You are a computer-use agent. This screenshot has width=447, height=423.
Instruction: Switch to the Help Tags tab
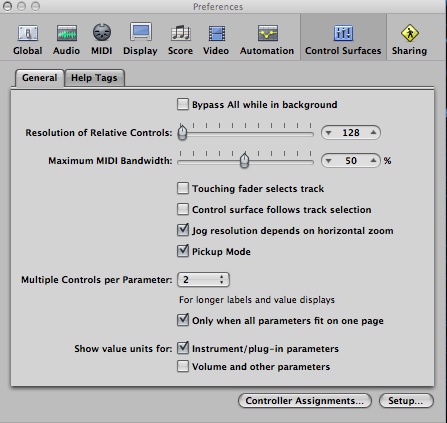point(94,78)
